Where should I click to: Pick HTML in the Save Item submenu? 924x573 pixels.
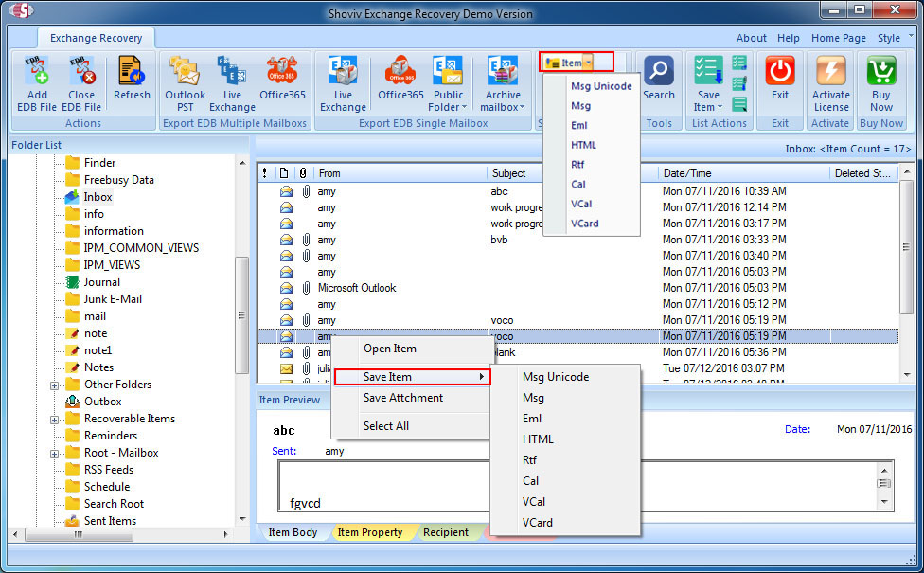[x=538, y=439]
